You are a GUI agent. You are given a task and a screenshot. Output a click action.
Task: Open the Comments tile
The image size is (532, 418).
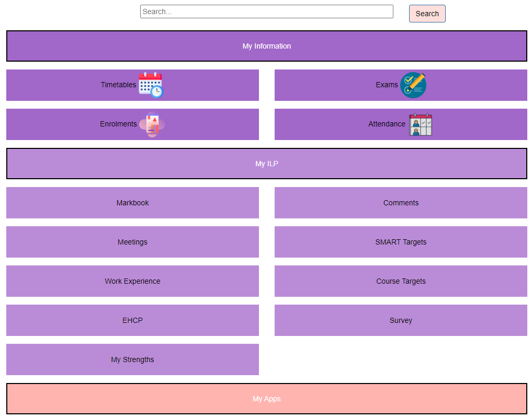[401, 203]
